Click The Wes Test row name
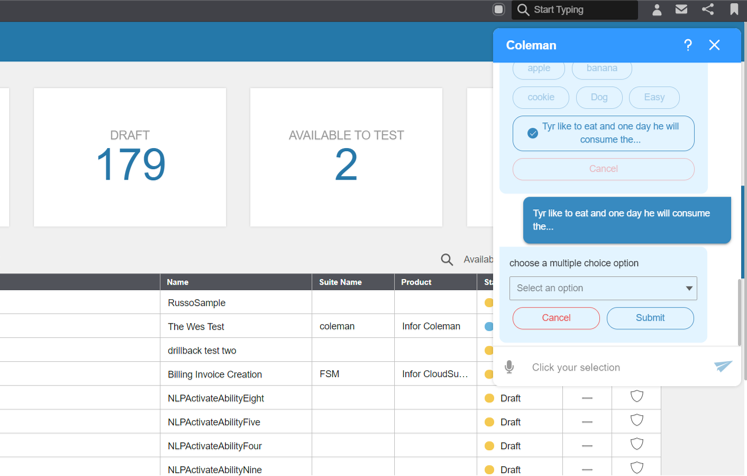747x476 pixels. pos(196,327)
